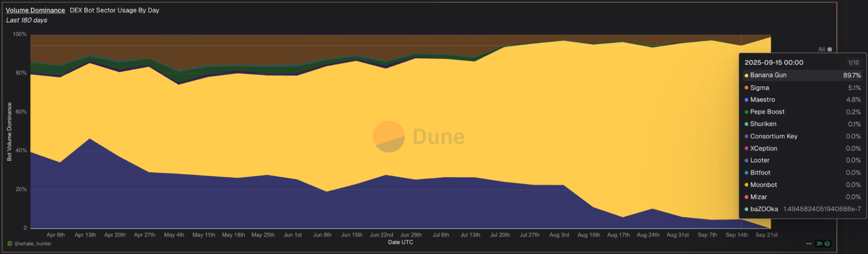Open the whale_hunter avatar icon

coord(10,244)
